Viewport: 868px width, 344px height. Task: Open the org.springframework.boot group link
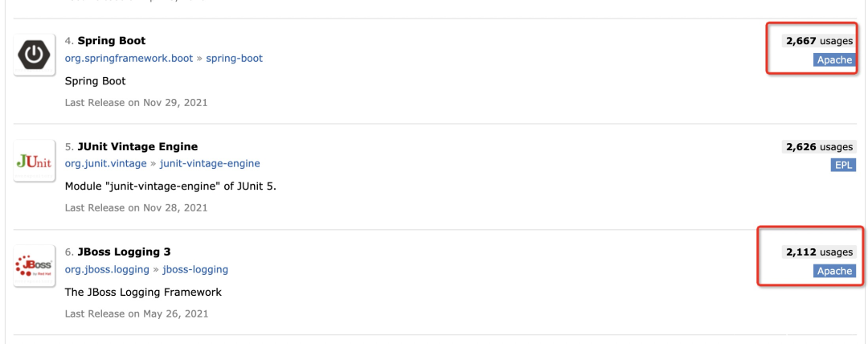[129, 58]
